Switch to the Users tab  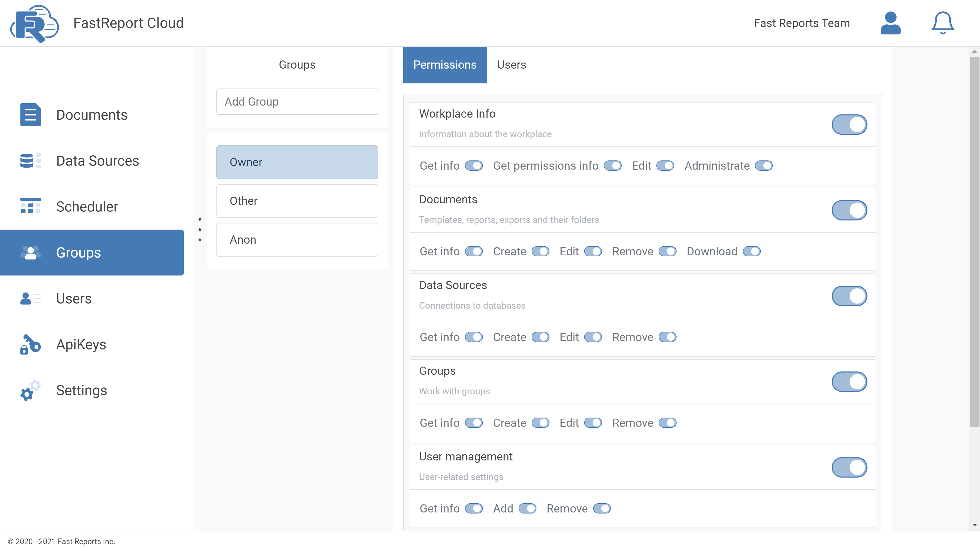coord(511,65)
